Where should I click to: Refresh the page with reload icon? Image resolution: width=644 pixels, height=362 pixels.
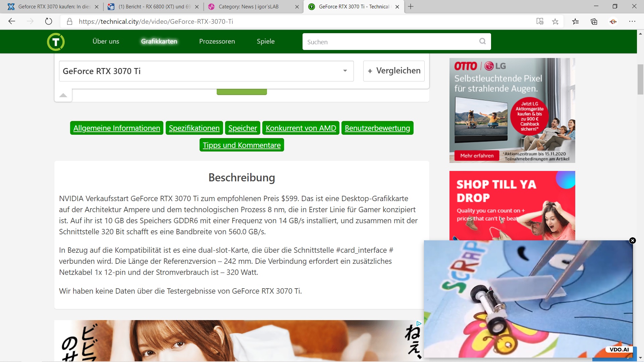pyautogui.click(x=49, y=21)
